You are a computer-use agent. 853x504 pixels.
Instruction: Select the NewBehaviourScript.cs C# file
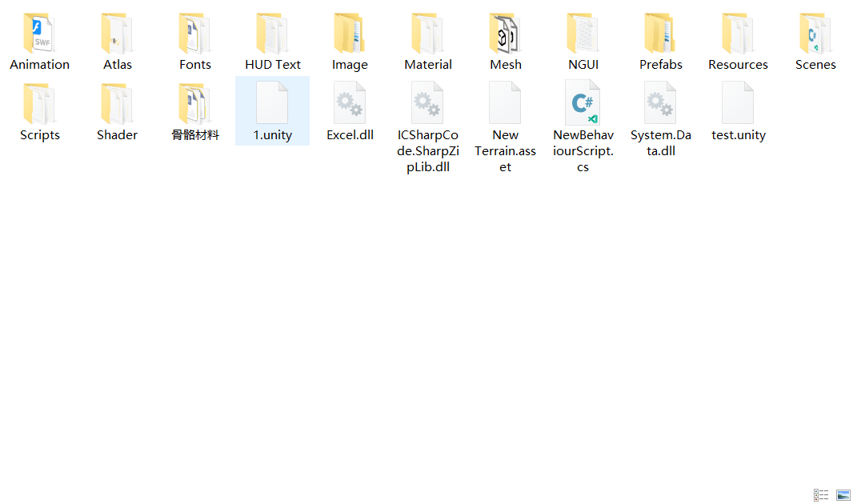pos(583,105)
